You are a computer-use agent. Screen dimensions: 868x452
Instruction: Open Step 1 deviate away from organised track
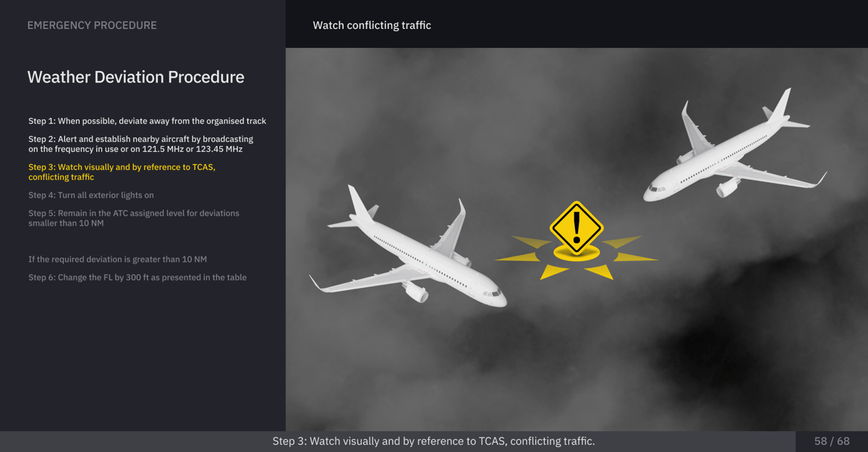(148, 121)
